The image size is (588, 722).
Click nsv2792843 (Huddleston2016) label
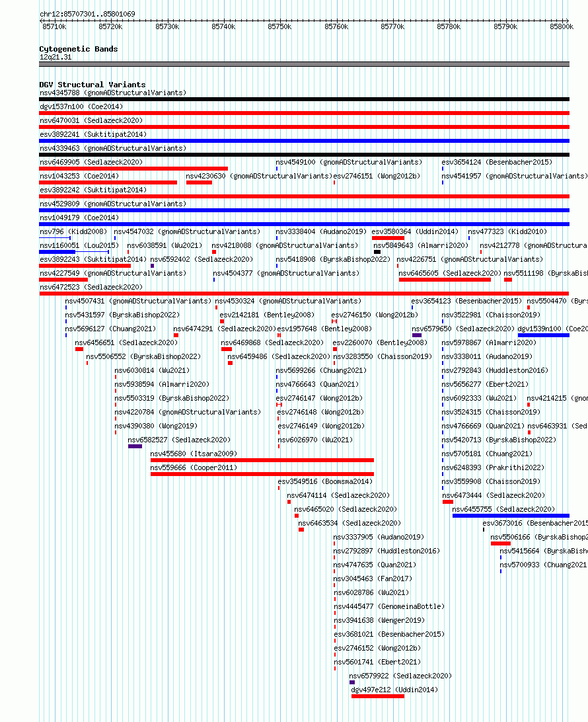pos(495,370)
